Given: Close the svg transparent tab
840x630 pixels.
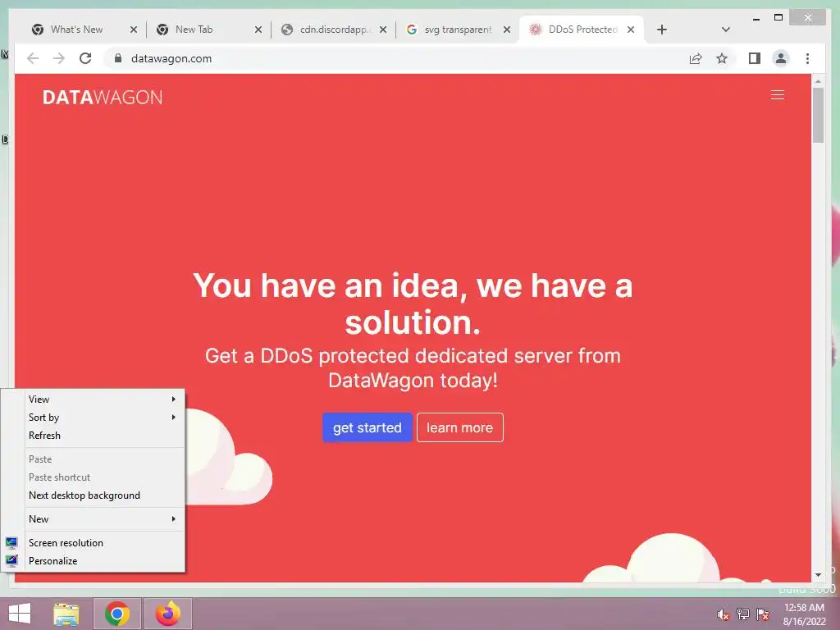Looking at the screenshot, I should pos(507,30).
